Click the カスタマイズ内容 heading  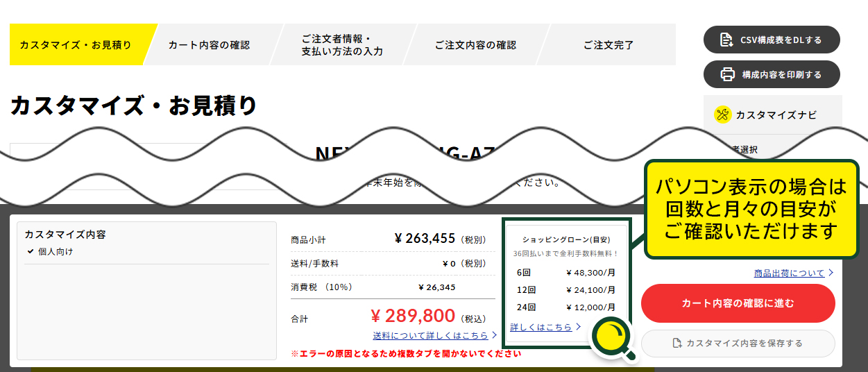[65, 235]
